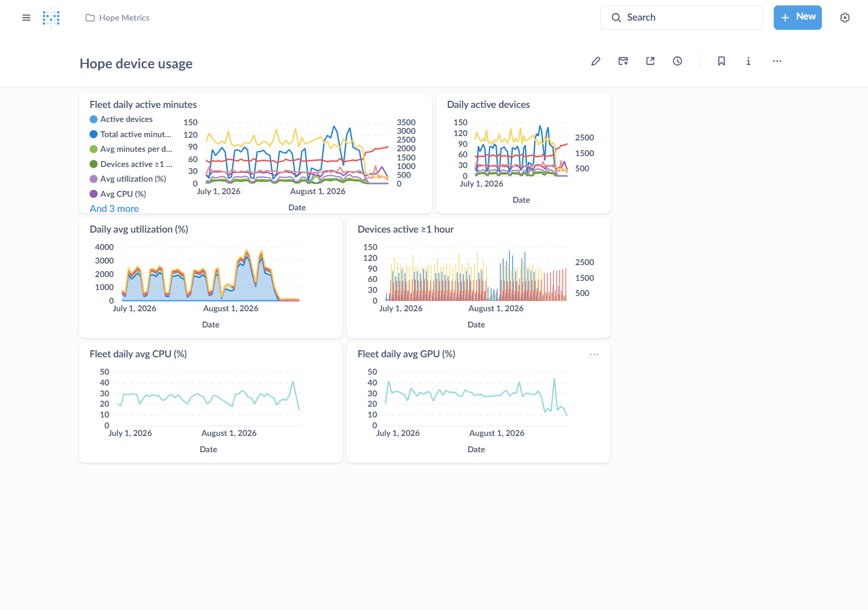Show dashboard info panel
Image resolution: width=868 pixels, height=610 pixels.
pyautogui.click(x=748, y=61)
